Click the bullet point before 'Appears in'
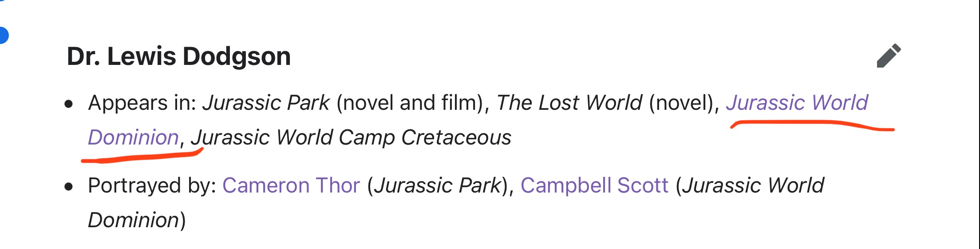Image resolution: width=980 pixels, height=249 pixels. (68, 105)
